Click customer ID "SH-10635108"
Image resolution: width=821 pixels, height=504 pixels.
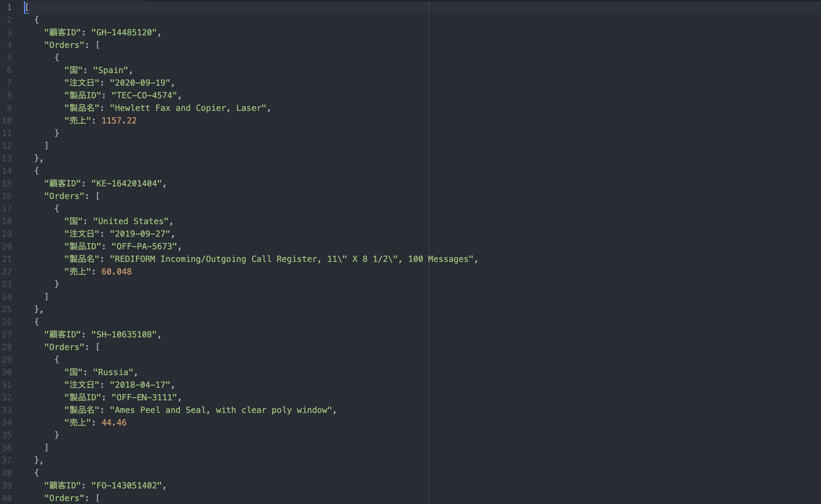tap(124, 334)
